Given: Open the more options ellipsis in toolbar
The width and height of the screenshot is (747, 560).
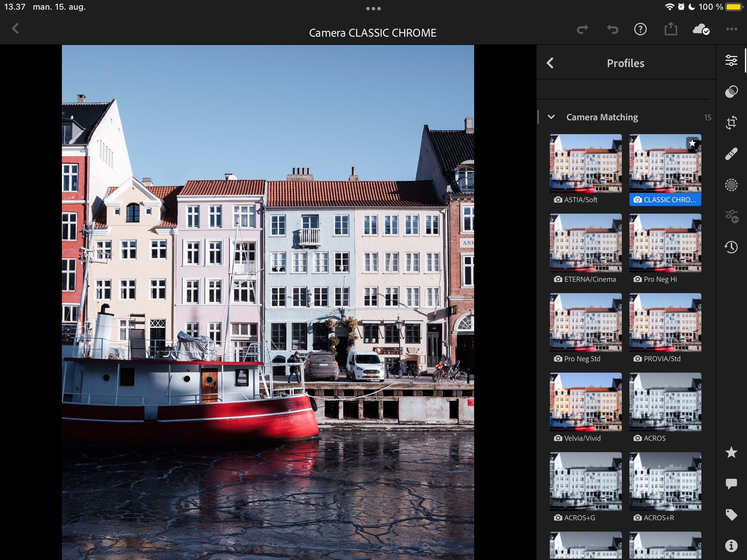Looking at the screenshot, I should 731,29.
